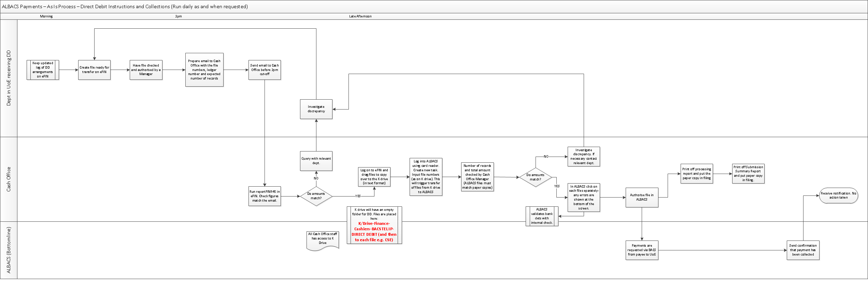Image resolution: width=868 pixels, height=291 pixels.
Task: Select 'Send email to Cash Office before 2pm' step
Action: [265, 70]
